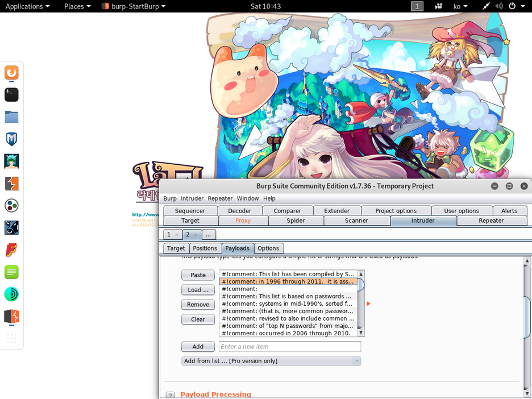
Task: Open the 'ko' input language dropdown
Action: click(x=460, y=6)
